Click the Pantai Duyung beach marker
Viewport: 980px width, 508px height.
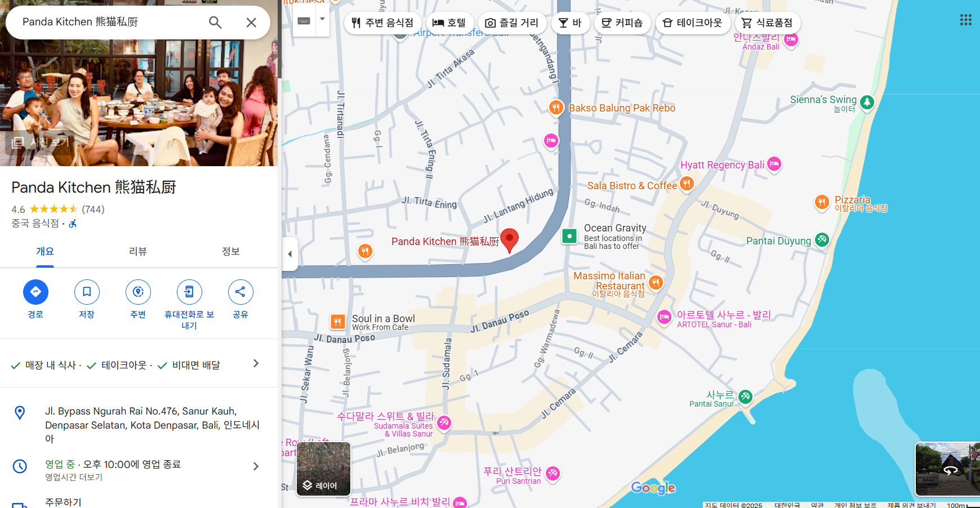[x=822, y=240]
